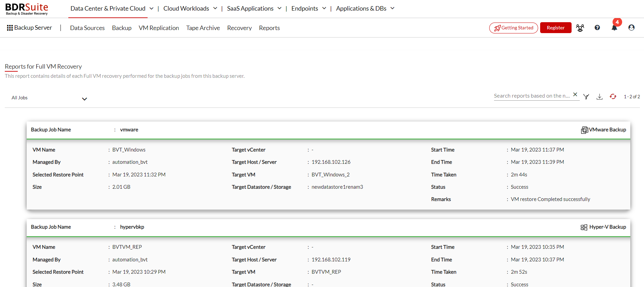This screenshot has width=644, height=287.
Task: Click restore point Mar 19, 2023 11:32 PM
Action: point(139,175)
